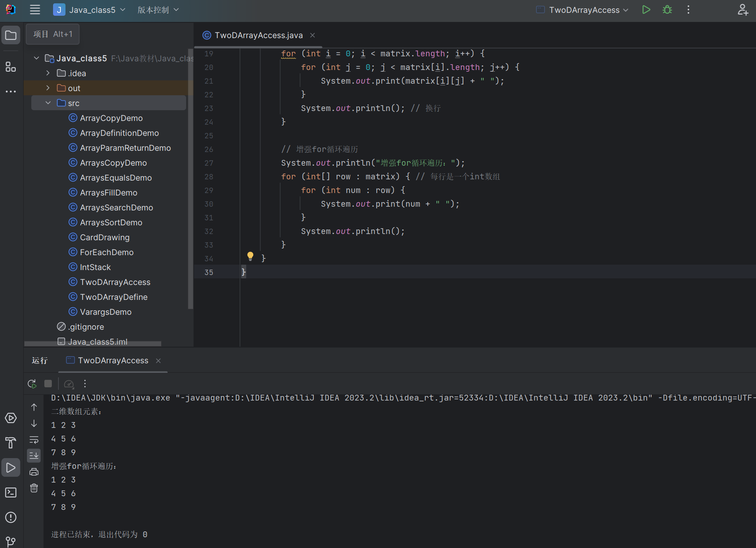
Task: Open the TwoDArrayAccess run configuration dropdown
Action: 584,10
